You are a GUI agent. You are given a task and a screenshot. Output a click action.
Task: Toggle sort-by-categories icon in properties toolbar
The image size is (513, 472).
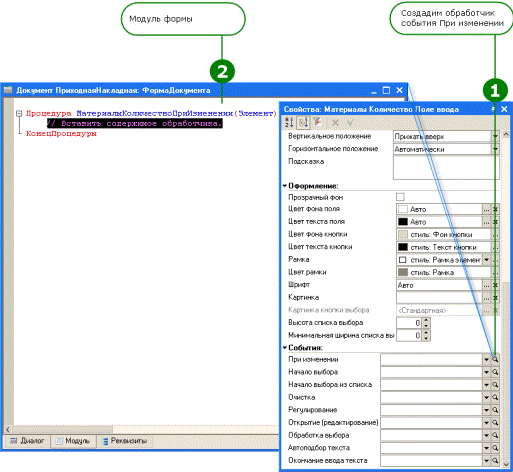pyautogui.click(x=303, y=123)
